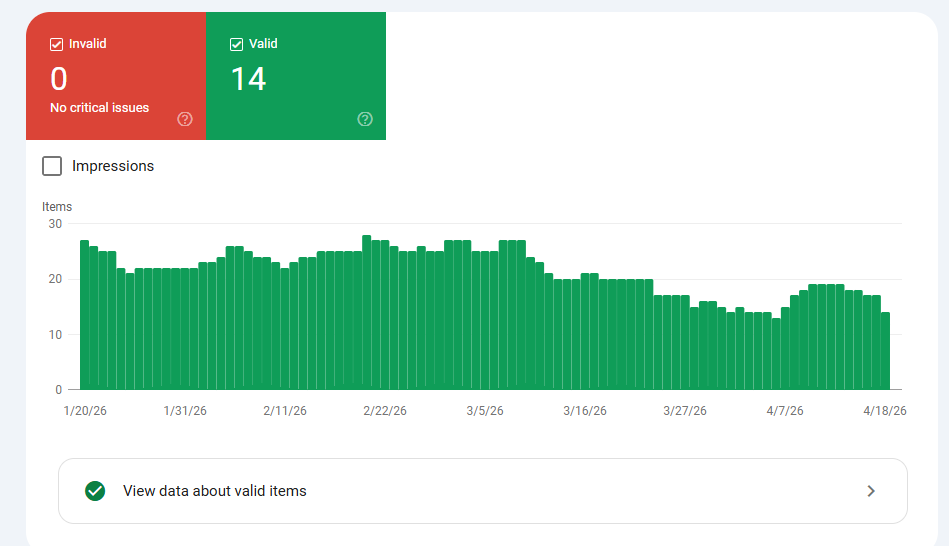Click the 1/31/26 date label on the axis

point(185,411)
